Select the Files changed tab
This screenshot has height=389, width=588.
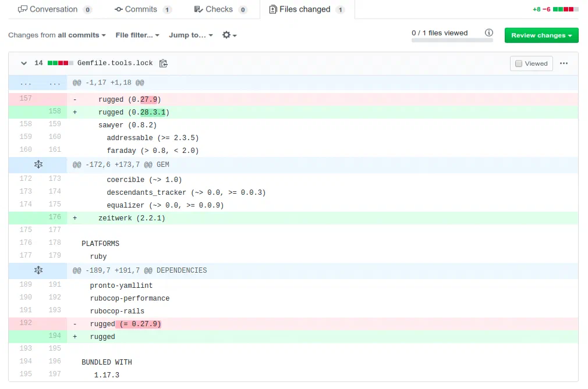(307, 9)
